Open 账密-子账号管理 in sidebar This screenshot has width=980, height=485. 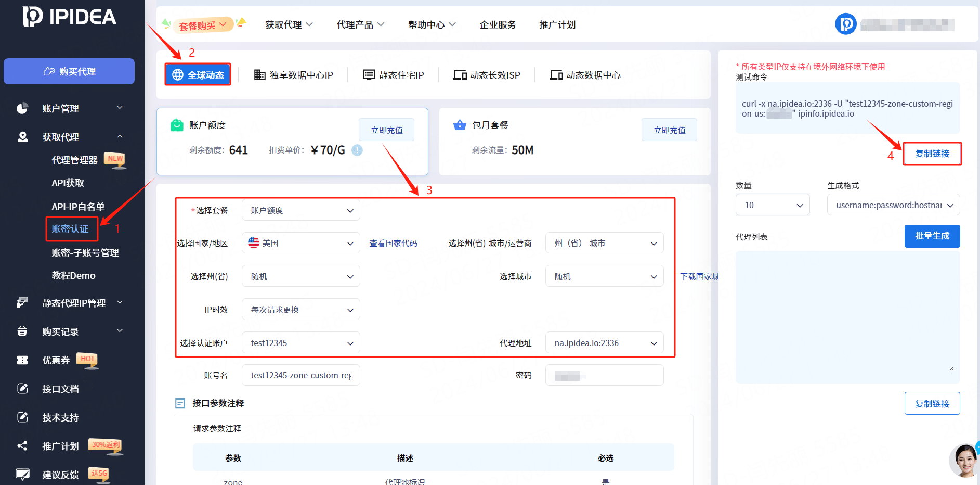(85, 252)
